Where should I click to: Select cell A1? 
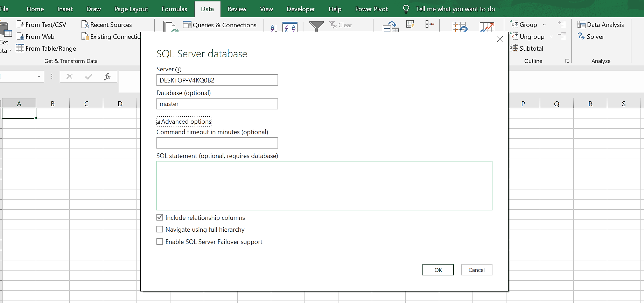click(19, 113)
